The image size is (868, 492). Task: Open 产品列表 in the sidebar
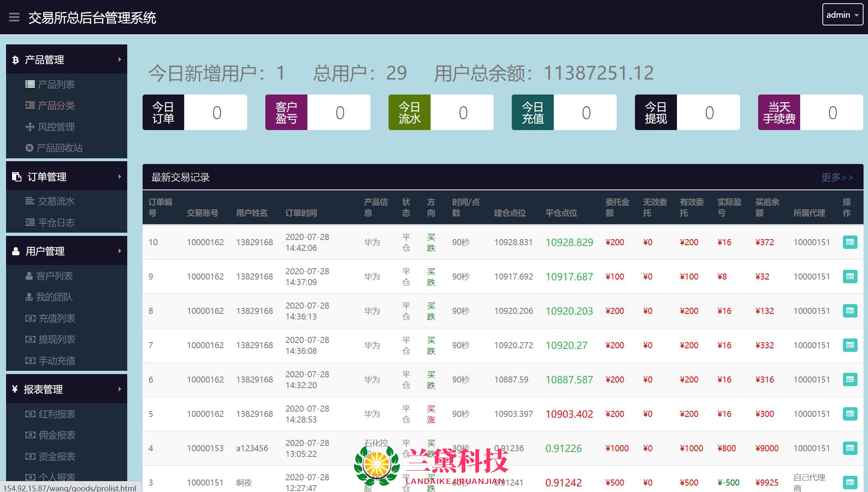click(x=56, y=84)
